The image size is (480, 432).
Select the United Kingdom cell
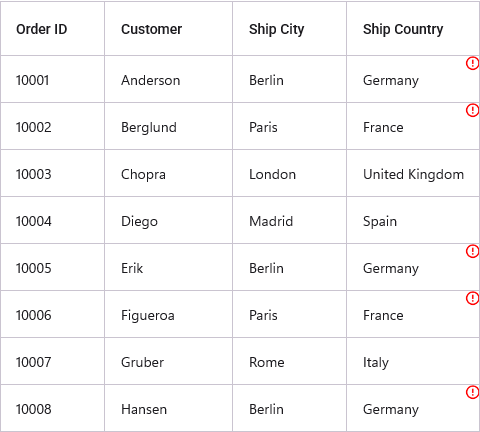coord(413,173)
